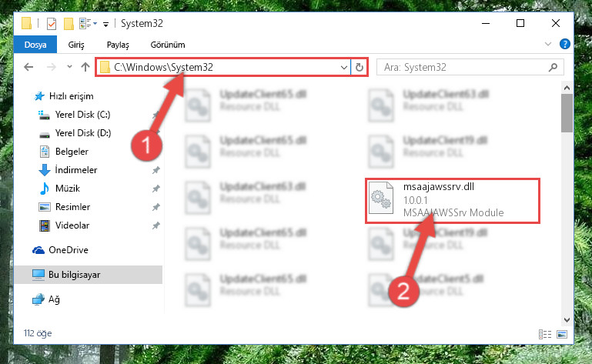Click New Folder icon in quick toolbar
This screenshot has width=592, height=364.
(69, 24)
